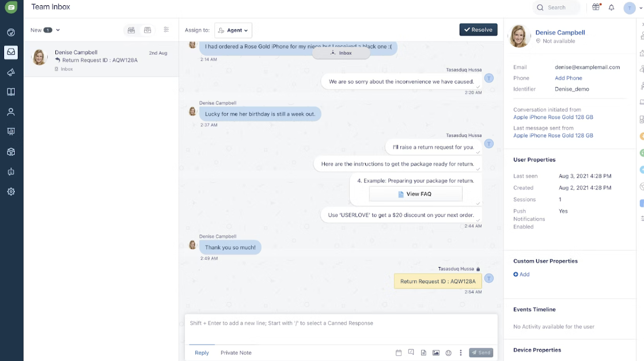This screenshot has height=361, width=644.
Task: Open the settings gear in sidebar
Action: [11, 191]
